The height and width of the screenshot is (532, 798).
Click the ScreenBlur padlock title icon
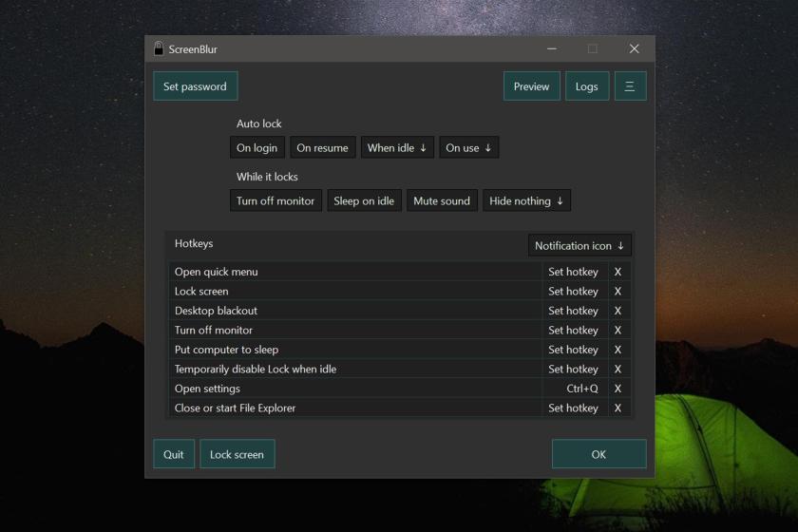159,48
